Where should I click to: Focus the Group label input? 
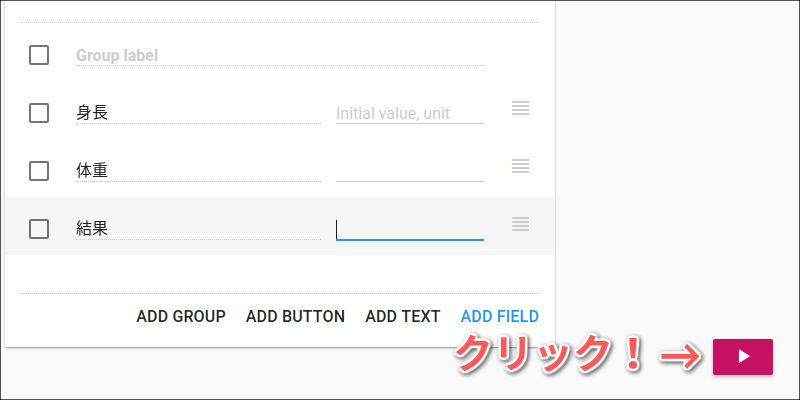[x=280, y=55]
